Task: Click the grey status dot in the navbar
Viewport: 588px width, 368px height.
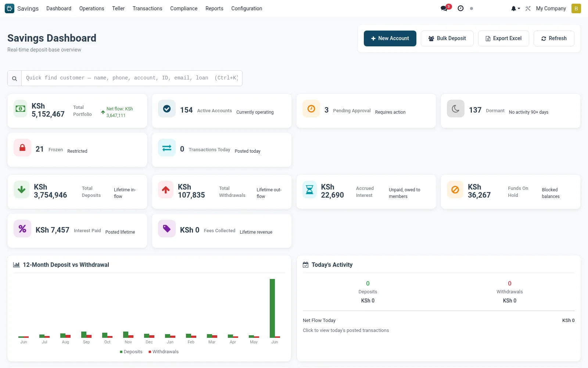Action: point(472,8)
